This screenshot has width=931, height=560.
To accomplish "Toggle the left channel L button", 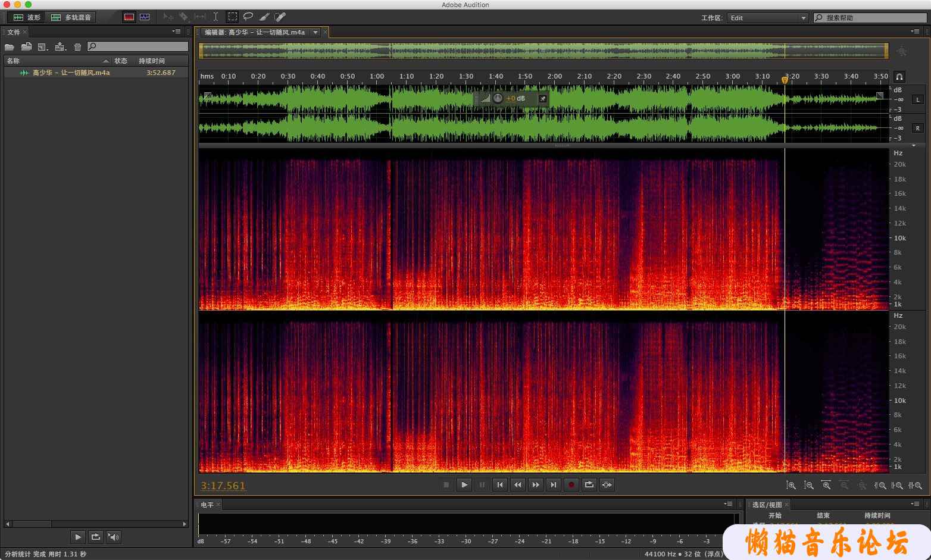I will (917, 99).
